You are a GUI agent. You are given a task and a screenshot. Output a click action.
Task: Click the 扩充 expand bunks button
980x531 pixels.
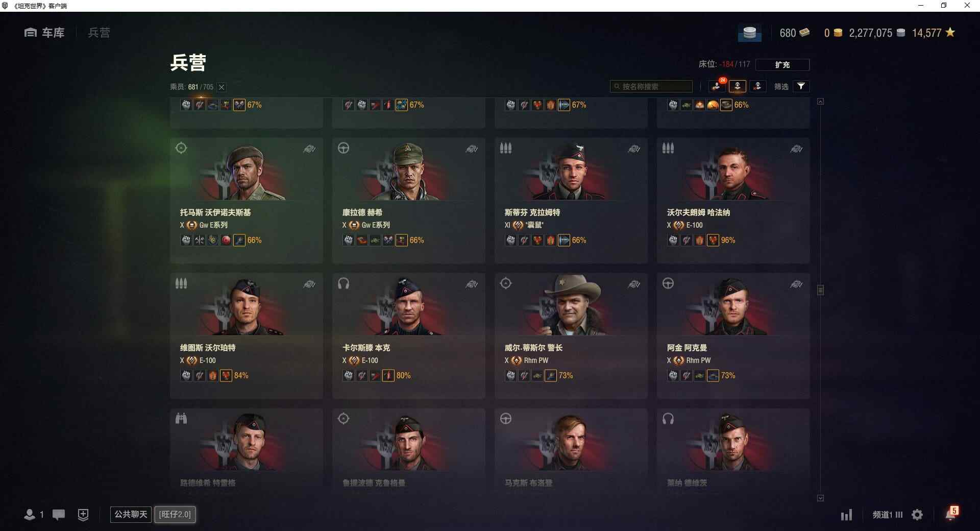pos(782,65)
